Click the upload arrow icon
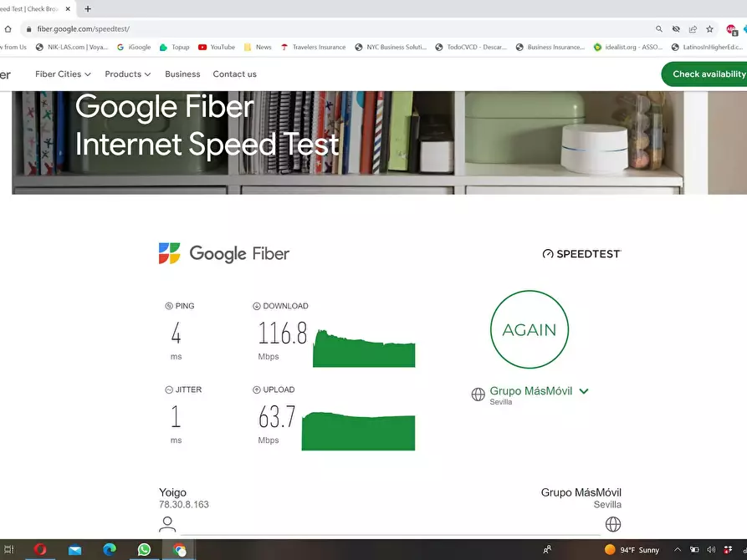Screen dimensions: 747x560 257,389
